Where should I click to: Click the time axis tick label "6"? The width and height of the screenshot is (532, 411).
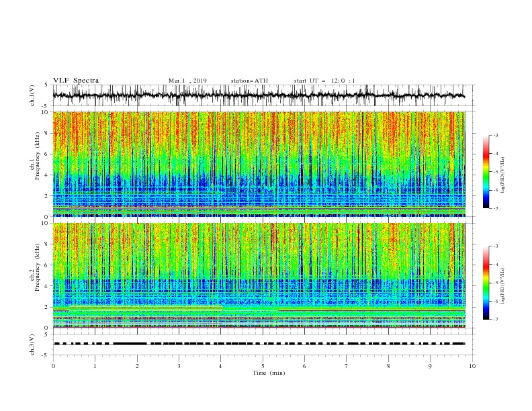pos(305,366)
